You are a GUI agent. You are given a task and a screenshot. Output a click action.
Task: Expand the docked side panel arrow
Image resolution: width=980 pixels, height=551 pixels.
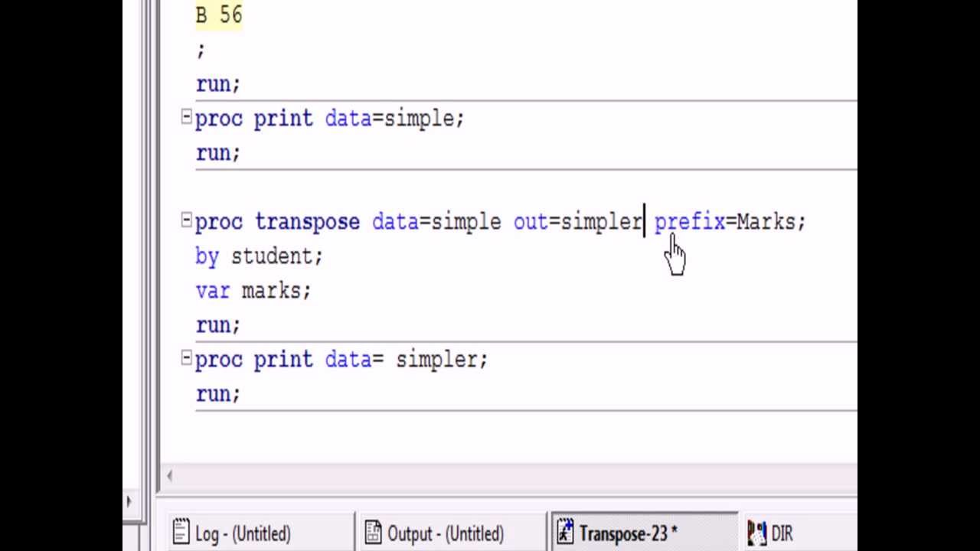(x=129, y=502)
